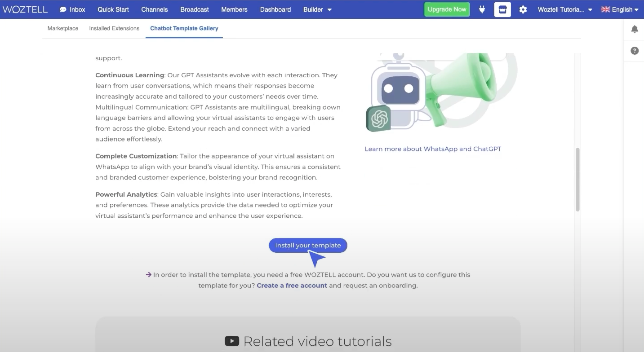The height and width of the screenshot is (352, 644).
Task: Open the Inbox page
Action: (x=72, y=9)
